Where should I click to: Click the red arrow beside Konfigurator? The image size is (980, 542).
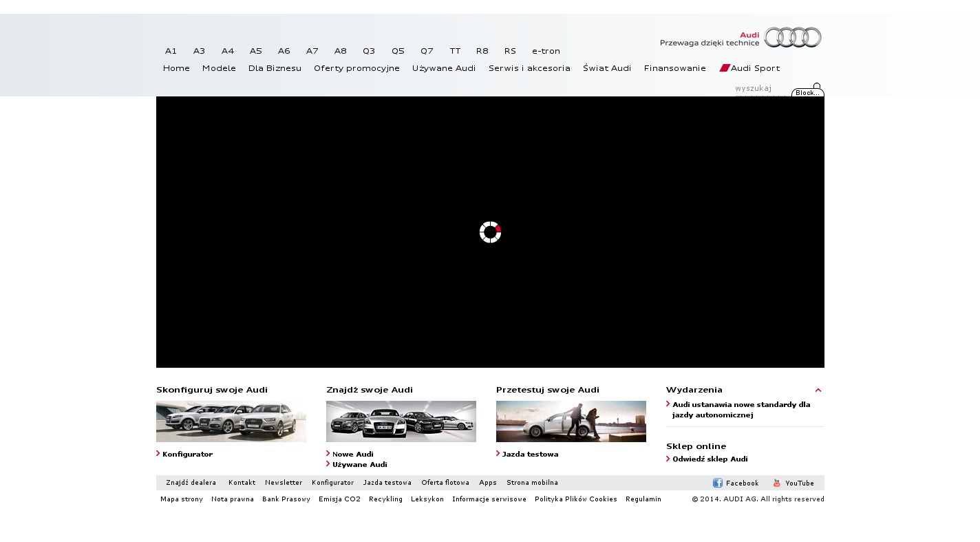pyautogui.click(x=158, y=453)
